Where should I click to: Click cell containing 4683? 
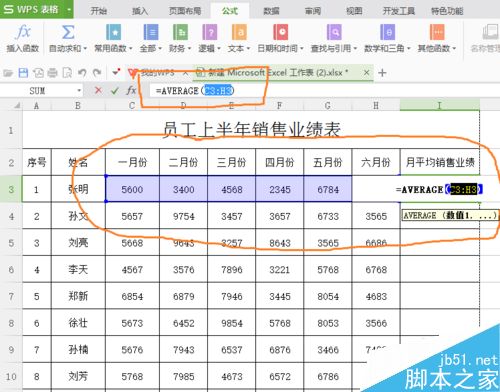[376, 296]
